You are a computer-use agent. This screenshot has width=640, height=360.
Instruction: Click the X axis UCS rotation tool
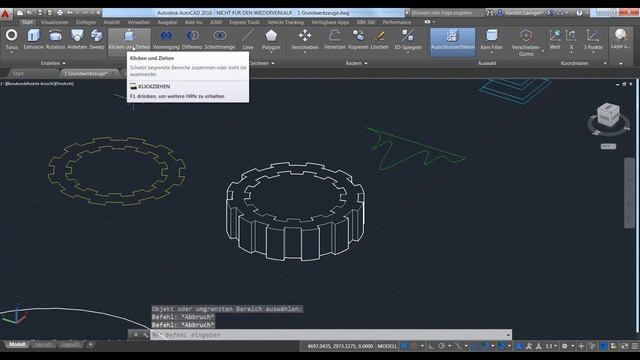(571, 39)
